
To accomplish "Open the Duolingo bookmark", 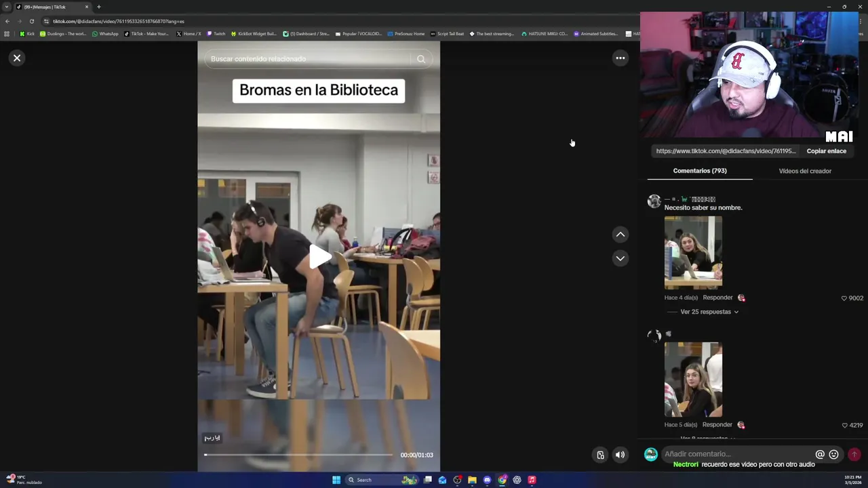I will pyautogui.click(x=63, y=34).
